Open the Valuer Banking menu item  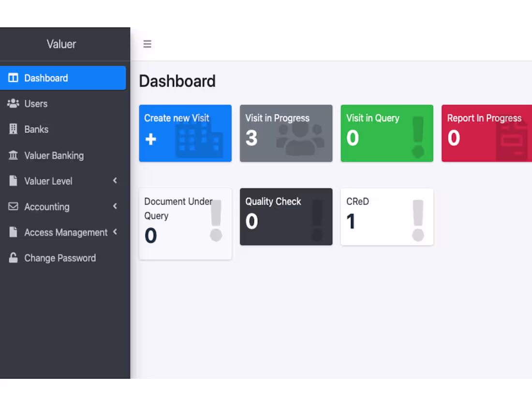pos(63,155)
